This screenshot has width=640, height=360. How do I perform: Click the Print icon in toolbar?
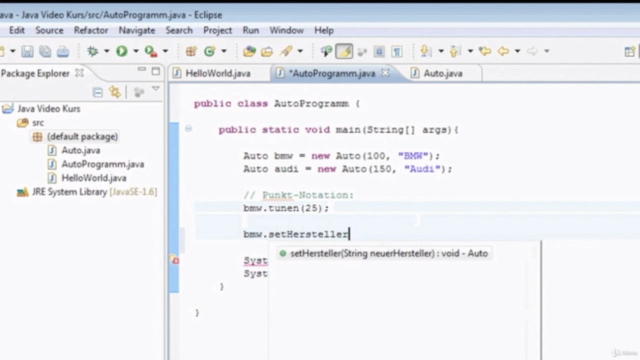click(63, 51)
